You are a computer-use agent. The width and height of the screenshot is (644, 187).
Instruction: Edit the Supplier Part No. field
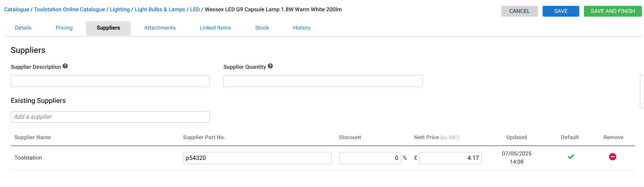(257, 158)
